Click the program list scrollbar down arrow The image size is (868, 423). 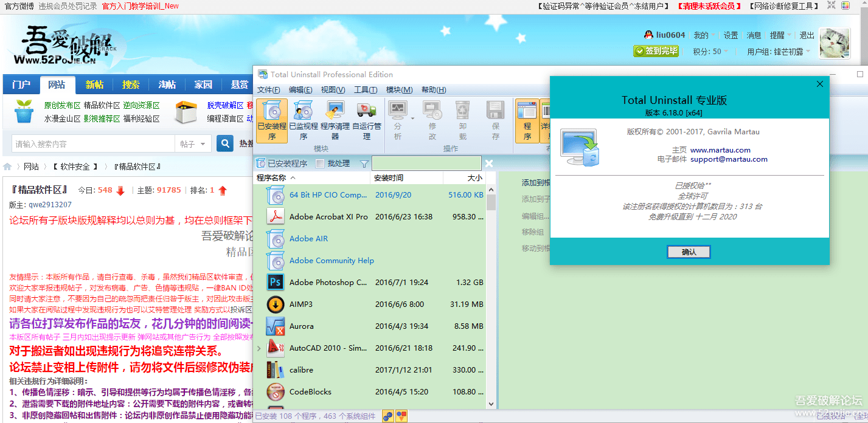point(491,404)
